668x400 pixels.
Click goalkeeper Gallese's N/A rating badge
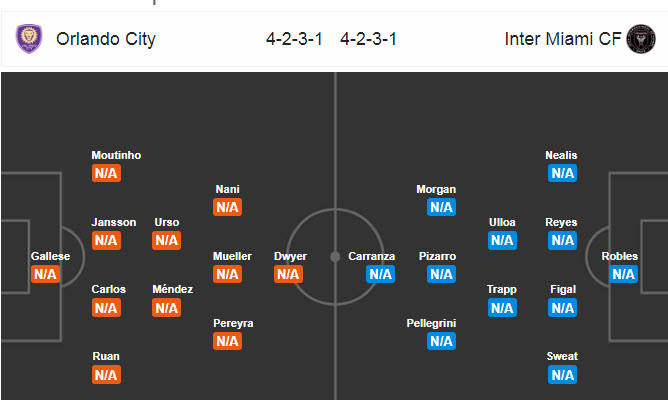45,274
